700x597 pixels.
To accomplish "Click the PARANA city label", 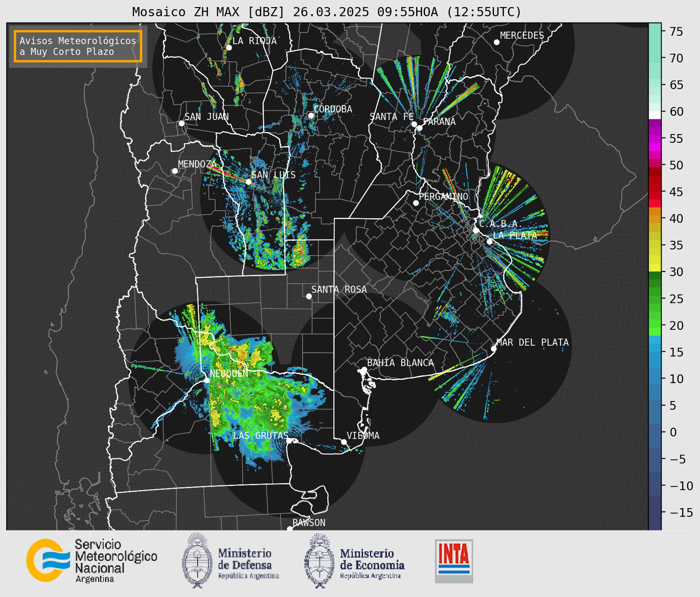I will pyautogui.click(x=439, y=122).
